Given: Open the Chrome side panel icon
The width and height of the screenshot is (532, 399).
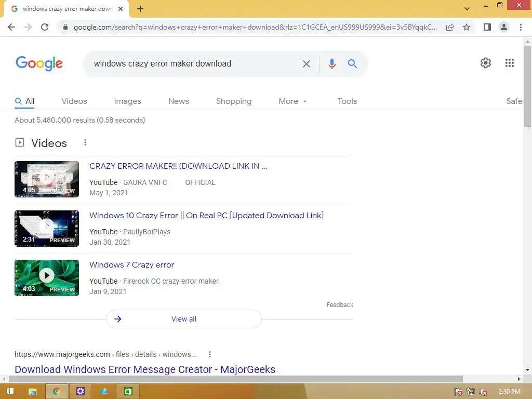Looking at the screenshot, I should tap(487, 27).
